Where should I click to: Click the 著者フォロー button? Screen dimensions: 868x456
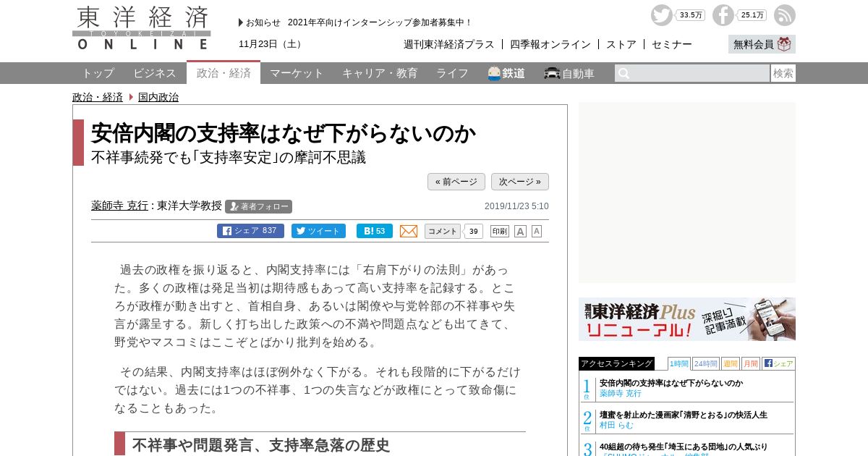tap(258, 206)
